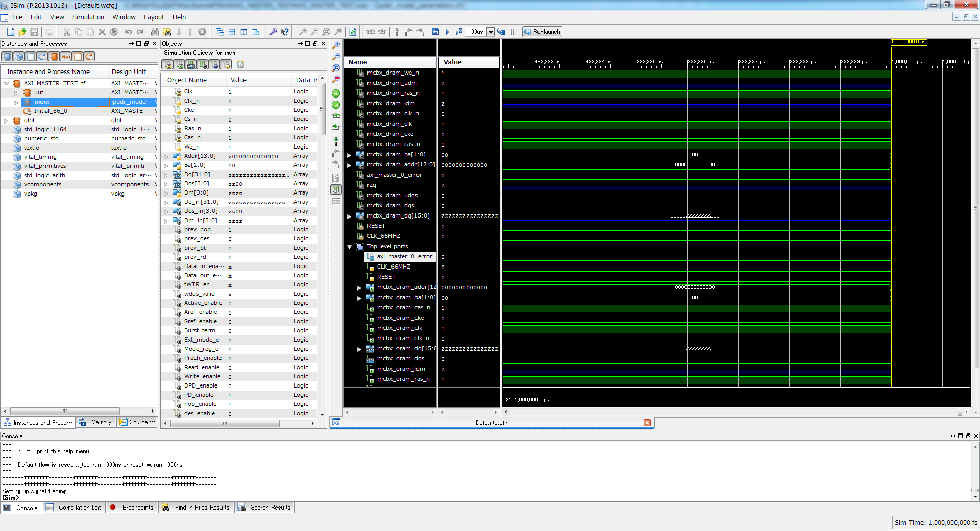The width and height of the screenshot is (980, 531).
Task: Collapse the Top level ports group
Action: (349, 247)
